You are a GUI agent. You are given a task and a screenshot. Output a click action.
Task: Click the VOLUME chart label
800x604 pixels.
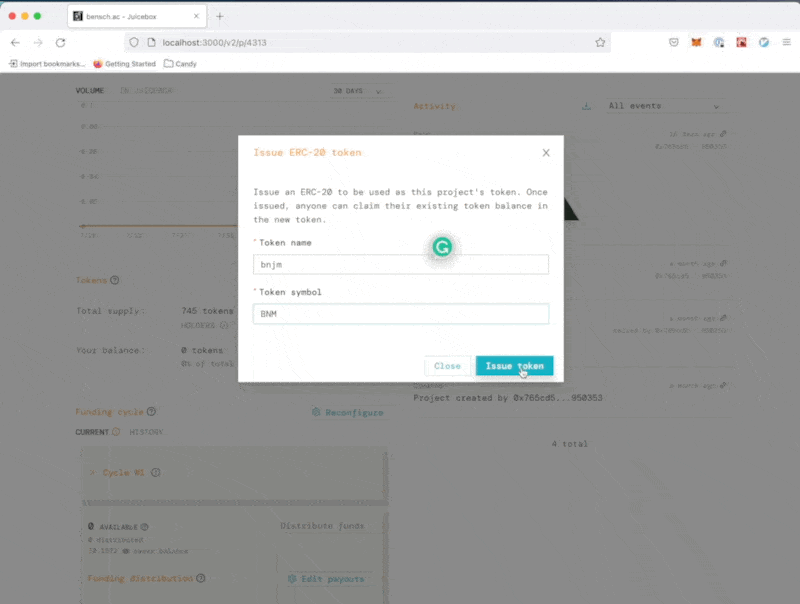(x=90, y=90)
